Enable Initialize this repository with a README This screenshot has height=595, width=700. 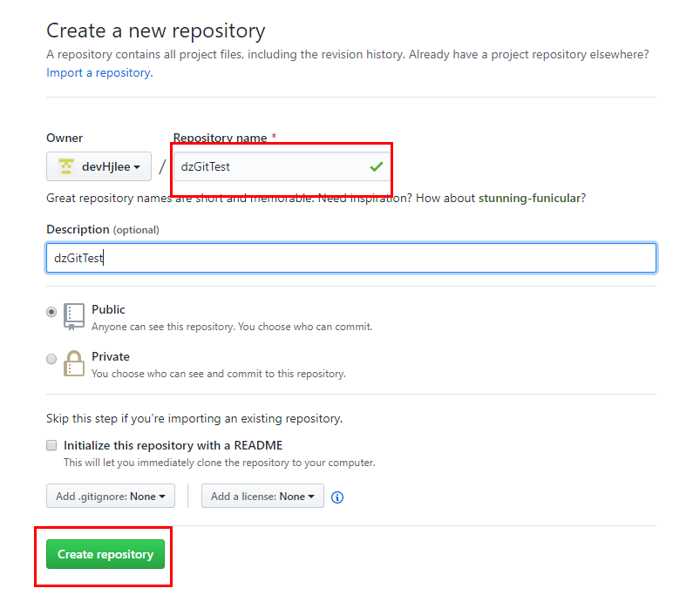pos(51,445)
